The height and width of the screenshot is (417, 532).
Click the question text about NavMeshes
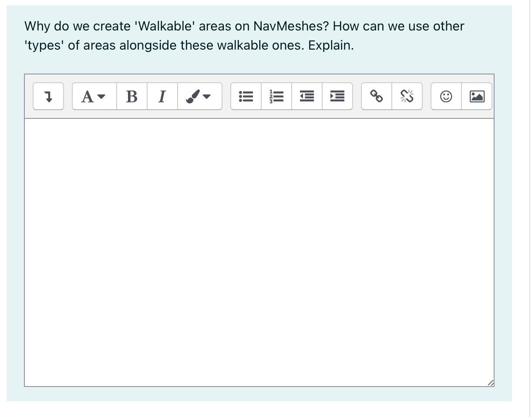244,35
